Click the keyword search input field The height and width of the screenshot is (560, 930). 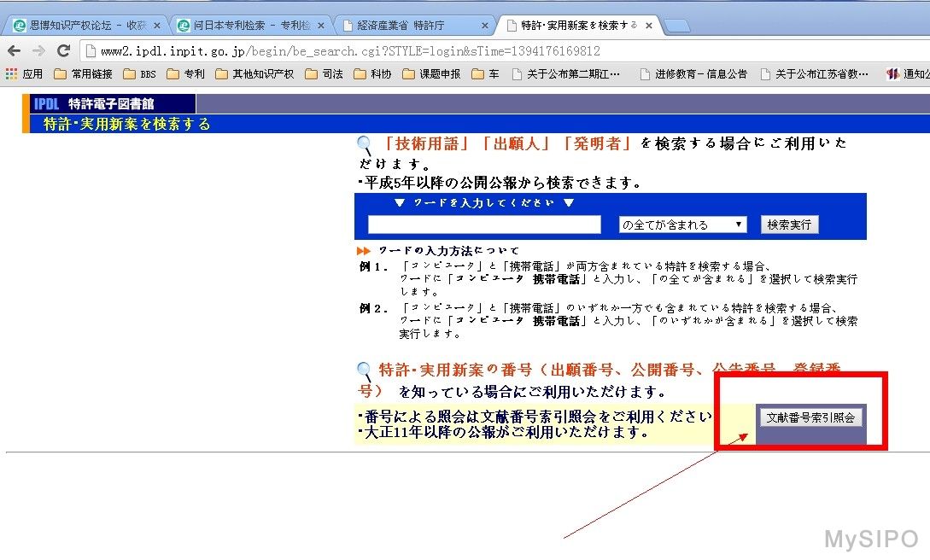click(484, 225)
